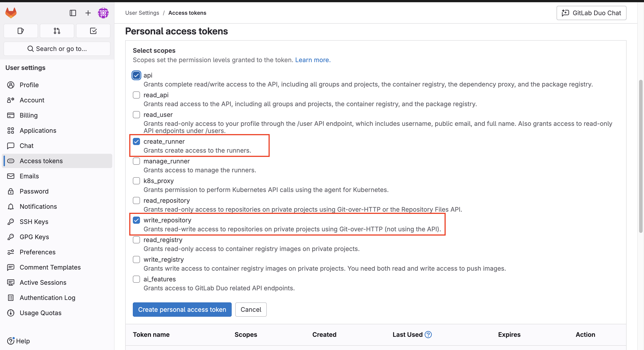Click Create personal access token button
The width and height of the screenshot is (644, 350).
[x=182, y=310]
